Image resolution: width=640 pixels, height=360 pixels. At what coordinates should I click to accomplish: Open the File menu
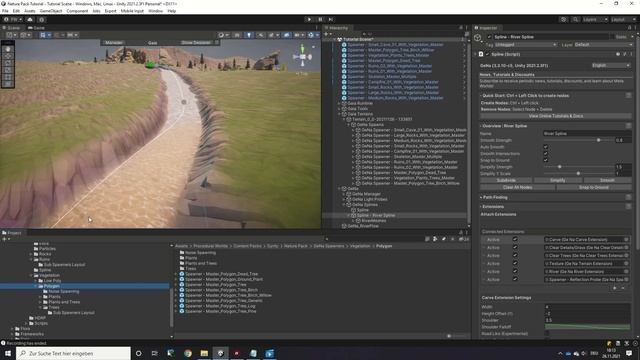point(5,11)
